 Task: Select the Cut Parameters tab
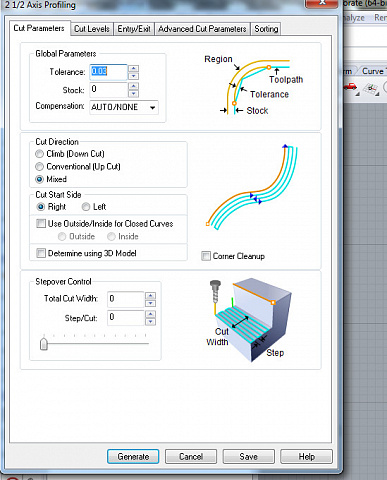pos(39,28)
